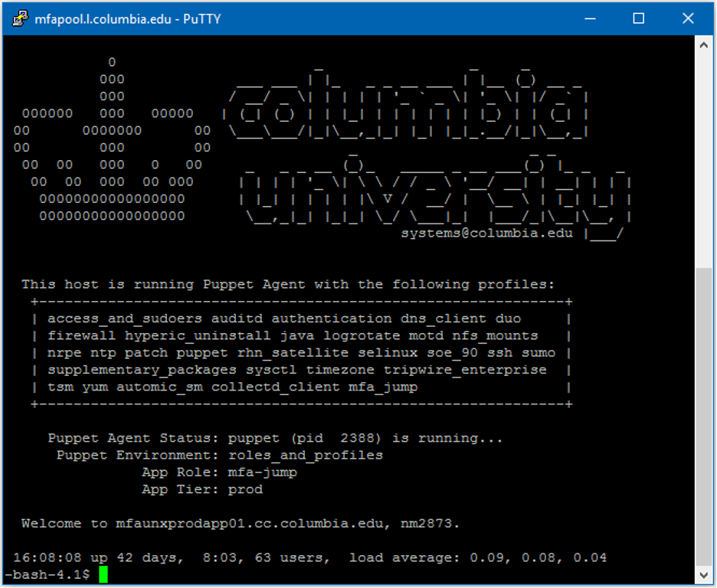Select the 'sysctl' profile name
Screen dimensions: 717x588
[271, 370]
